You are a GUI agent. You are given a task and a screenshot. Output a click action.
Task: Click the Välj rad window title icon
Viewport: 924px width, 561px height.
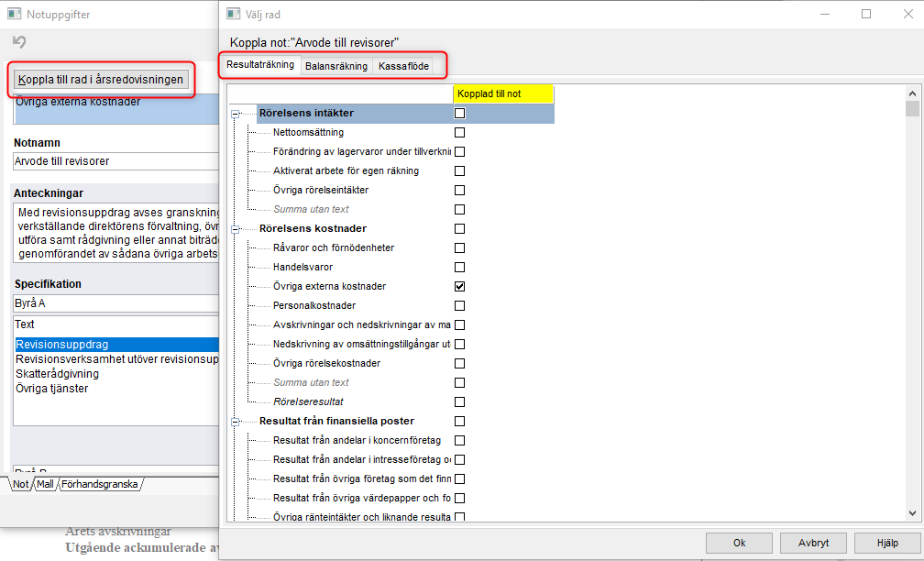pyautogui.click(x=234, y=14)
